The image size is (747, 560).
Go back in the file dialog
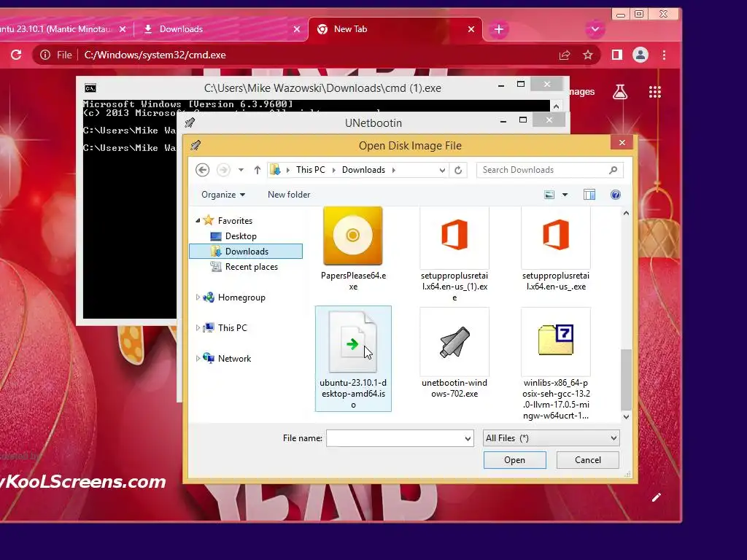coord(203,170)
